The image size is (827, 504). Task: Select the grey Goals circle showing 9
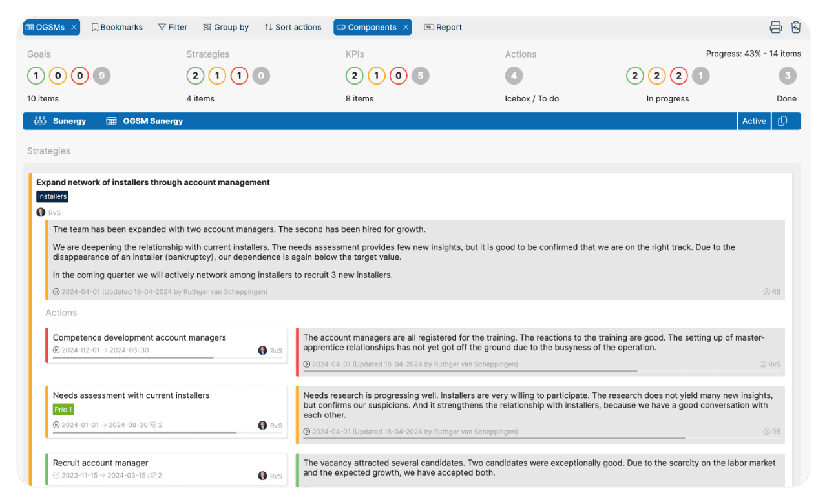tap(102, 76)
